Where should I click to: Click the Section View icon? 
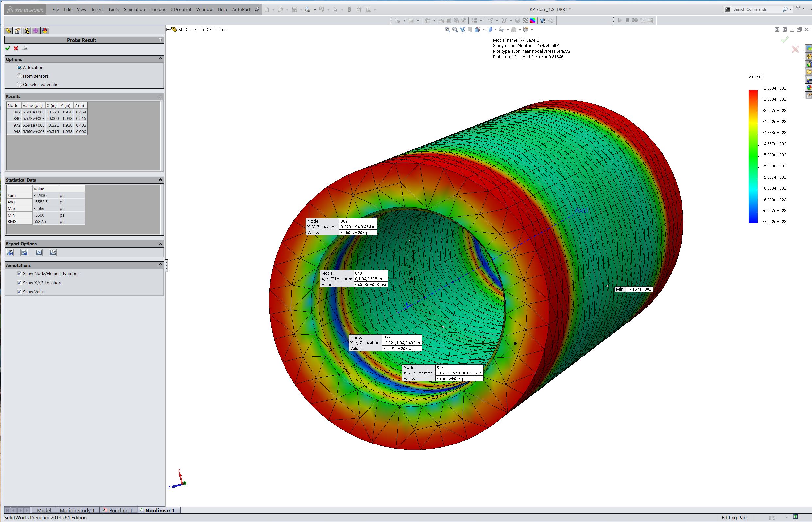[x=470, y=30]
